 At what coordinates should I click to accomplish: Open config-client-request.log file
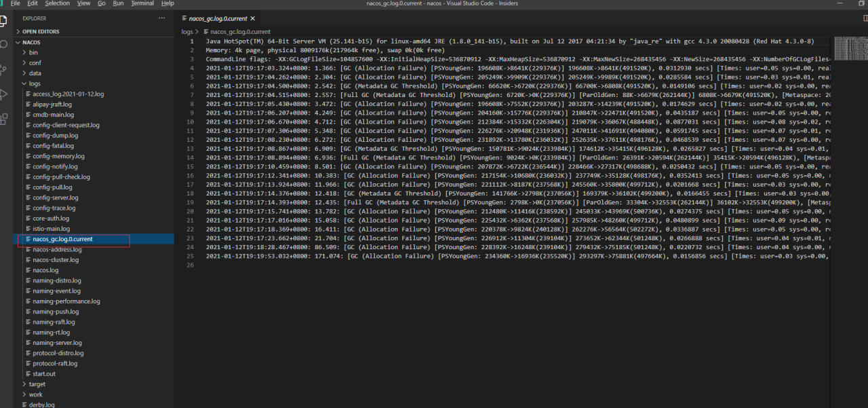[66, 126]
